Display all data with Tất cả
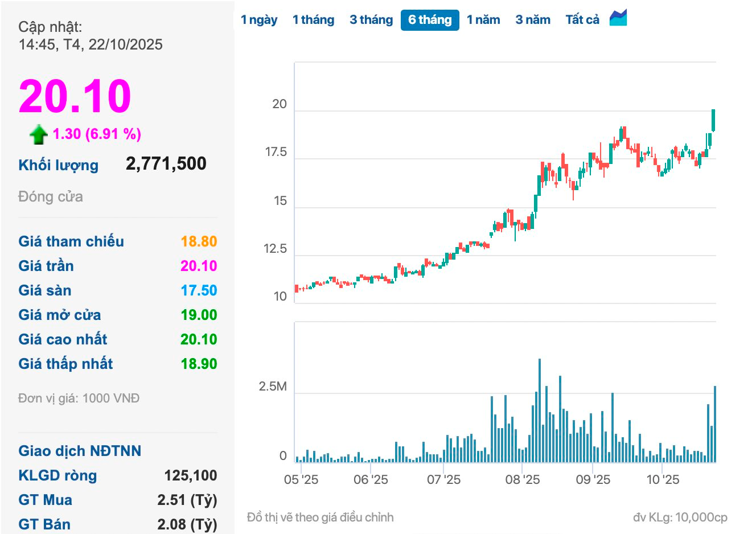756x534 pixels. click(582, 20)
